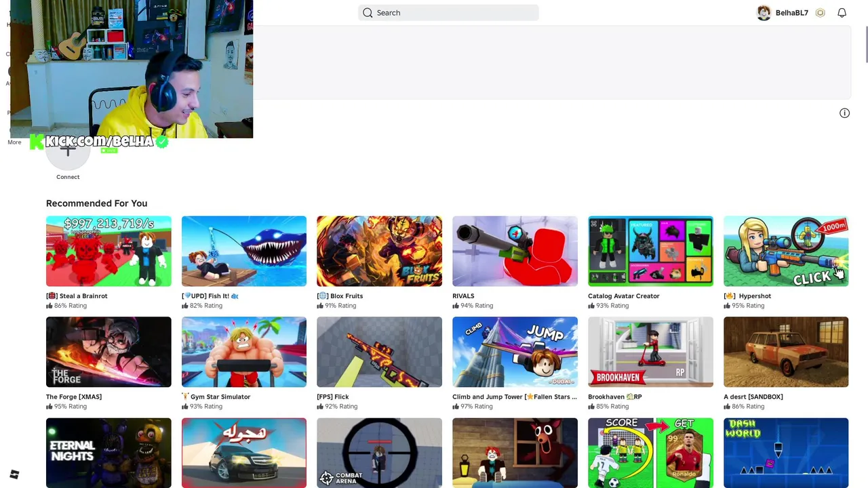This screenshot has width=868, height=488.
Task: Open A desrt [SANDBOX] thumbnail
Action: coord(786,352)
